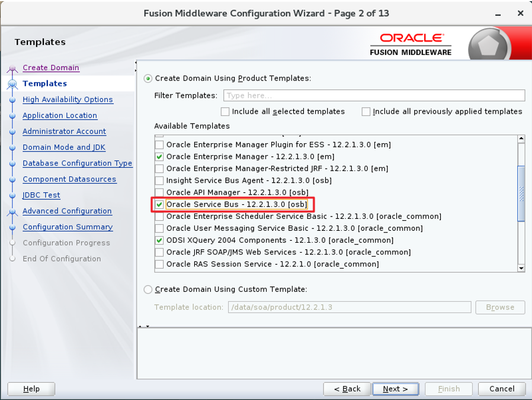Cancel the configuration wizard

click(502, 389)
